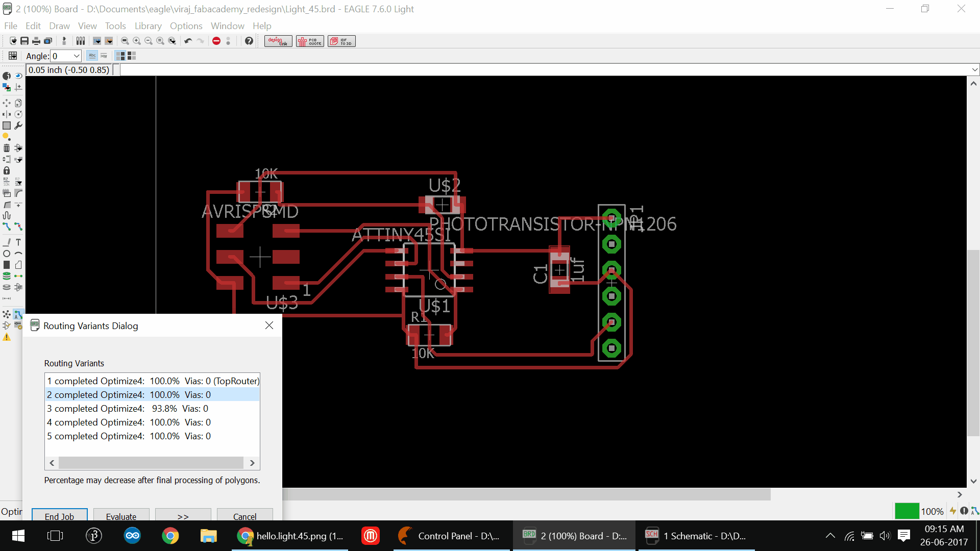Open the Draw menu
This screenshot has height=551, width=980.
coord(59,26)
